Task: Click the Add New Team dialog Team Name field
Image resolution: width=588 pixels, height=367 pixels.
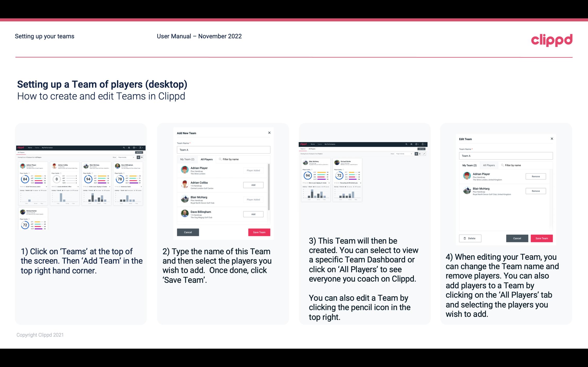Action: point(223,150)
